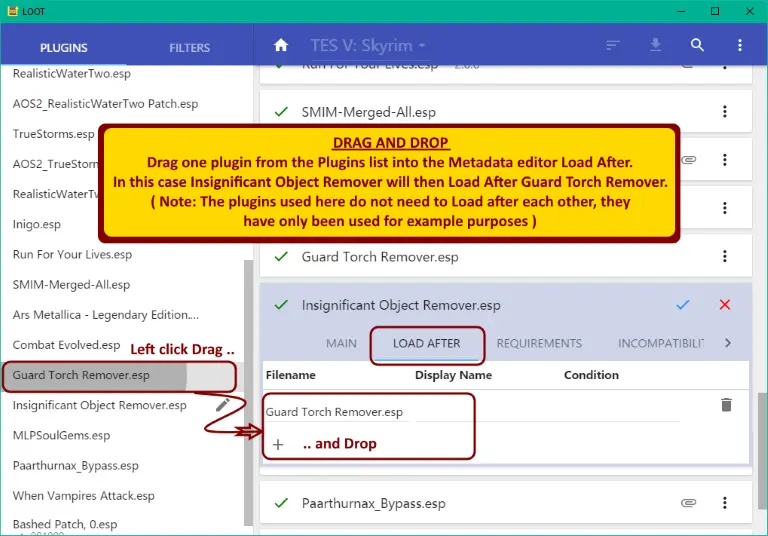Viewport: 768px width, 536px height.
Task: Open the TES V: Skyrim game dropdown
Action: [368, 46]
